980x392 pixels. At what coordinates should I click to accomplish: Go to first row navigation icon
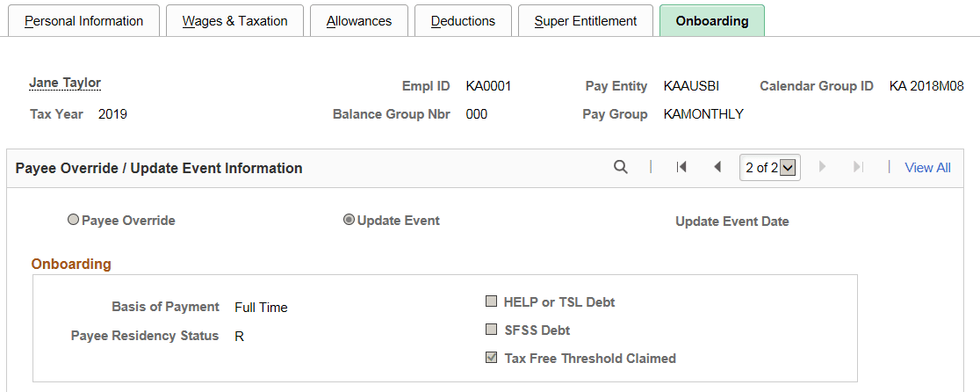tap(681, 167)
